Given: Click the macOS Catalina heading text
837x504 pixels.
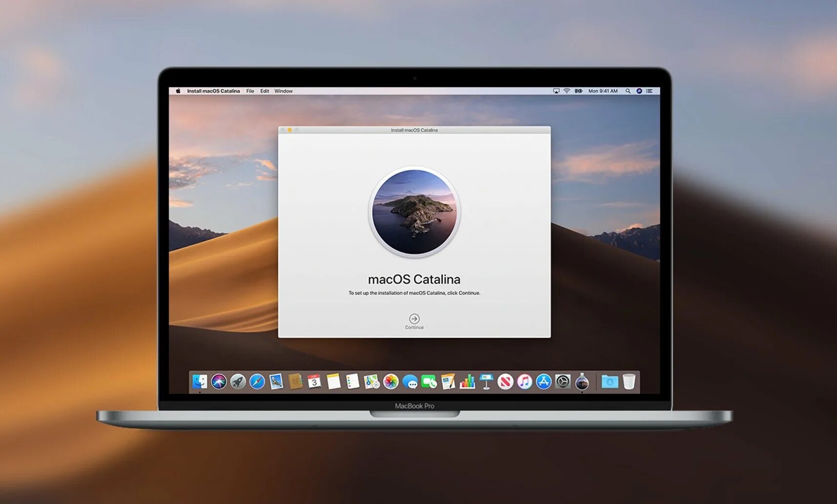Looking at the screenshot, I should tap(414, 280).
